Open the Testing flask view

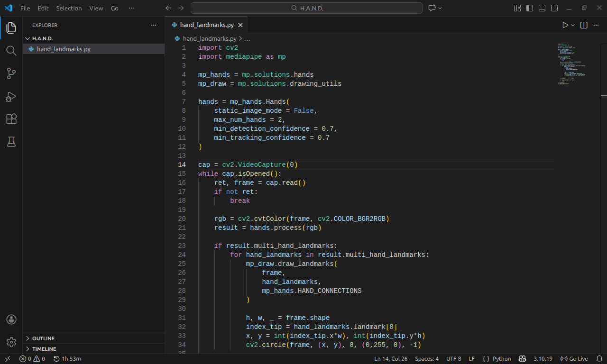click(11, 142)
